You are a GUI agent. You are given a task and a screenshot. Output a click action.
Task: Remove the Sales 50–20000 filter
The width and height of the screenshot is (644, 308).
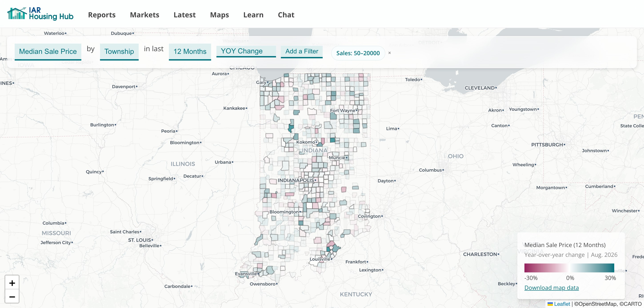coord(390,53)
